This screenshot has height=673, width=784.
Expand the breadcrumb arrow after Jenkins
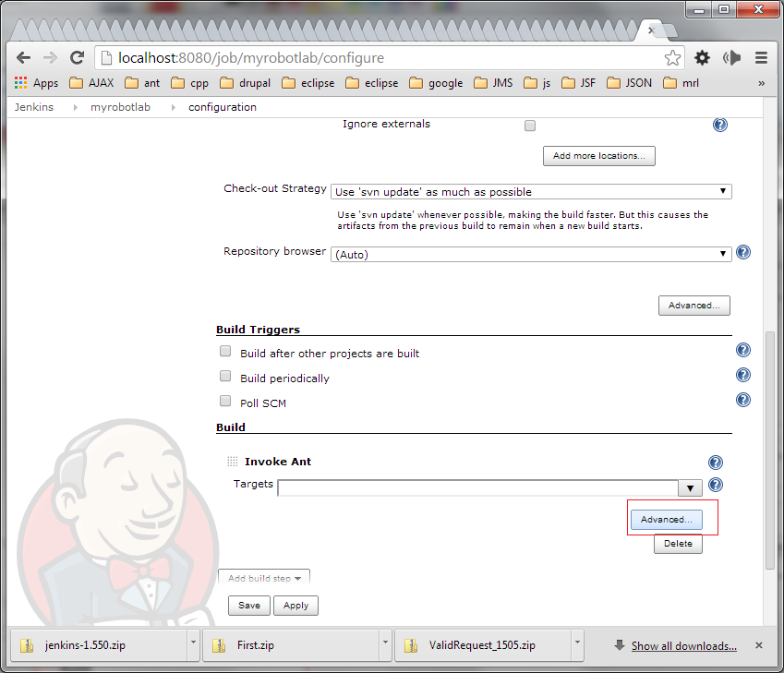[75, 107]
